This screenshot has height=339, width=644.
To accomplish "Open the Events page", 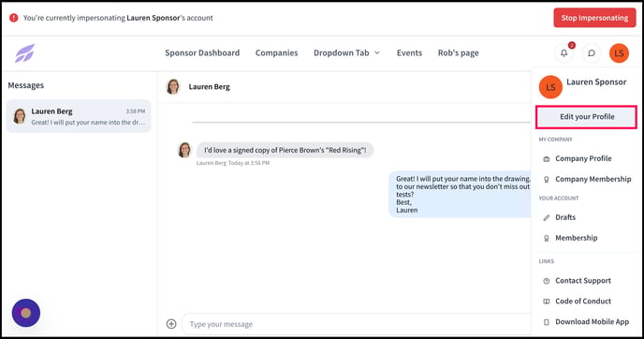I will click(x=409, y=53).
